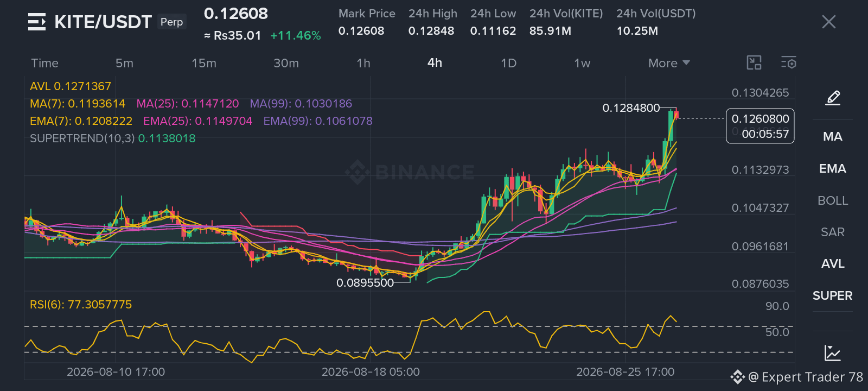Switch to the Time chart interval
The image size is (868, 391).
tap(44, 63)
